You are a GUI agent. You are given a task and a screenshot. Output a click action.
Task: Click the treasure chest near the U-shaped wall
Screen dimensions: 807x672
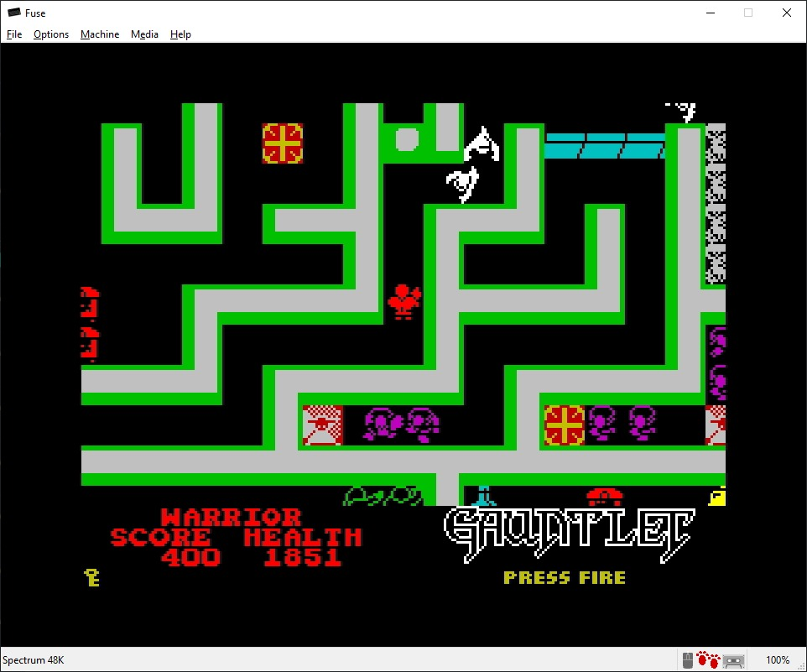tap(283, 143)
